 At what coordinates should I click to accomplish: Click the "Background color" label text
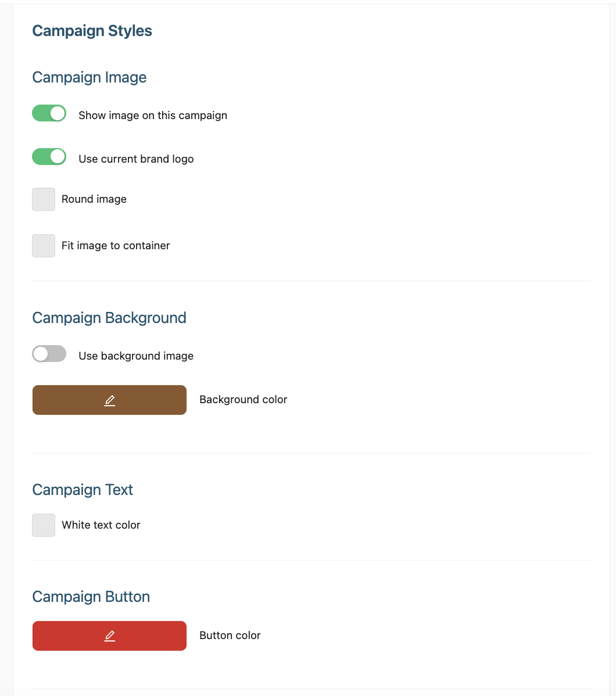coord(243,400)
